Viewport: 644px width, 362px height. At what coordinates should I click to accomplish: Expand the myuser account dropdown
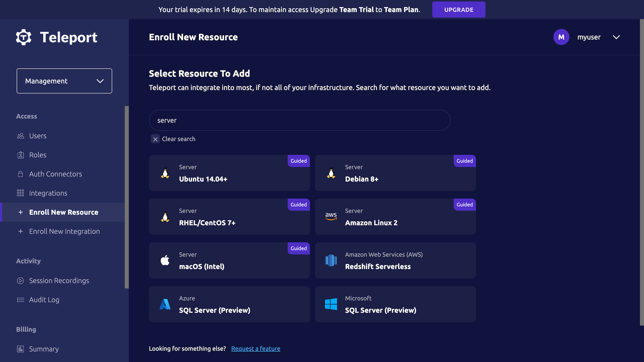(x=616, y=37)
